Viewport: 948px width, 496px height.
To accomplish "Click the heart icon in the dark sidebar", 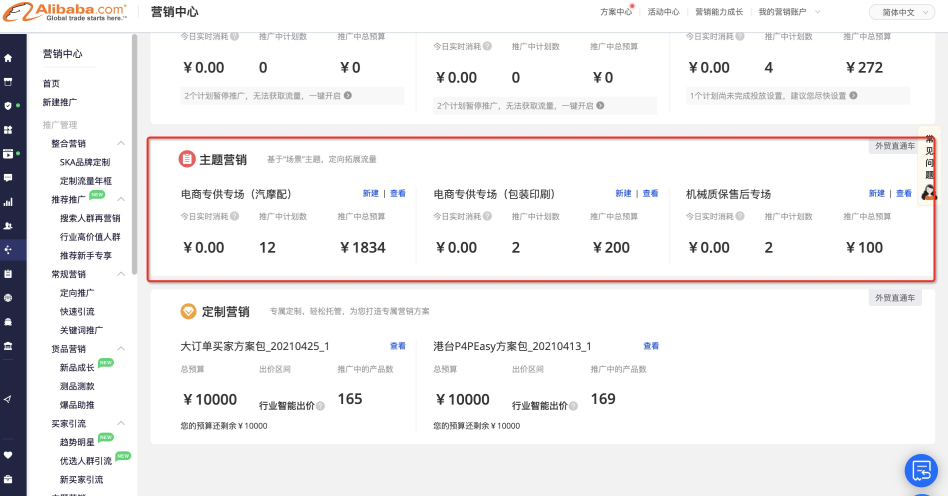I will click(x=8, y=454).
